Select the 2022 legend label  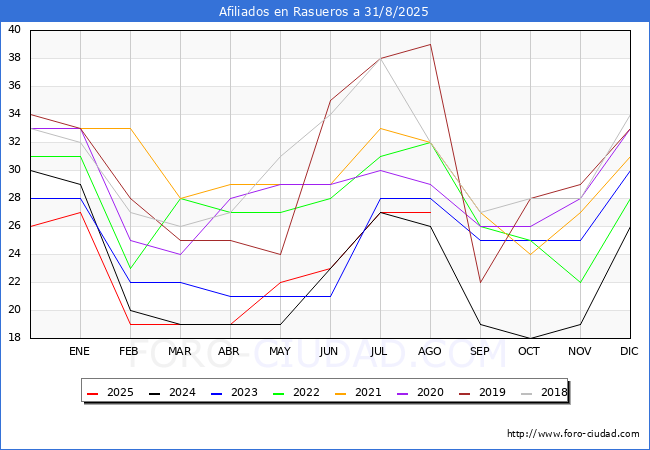click(306, 392)
